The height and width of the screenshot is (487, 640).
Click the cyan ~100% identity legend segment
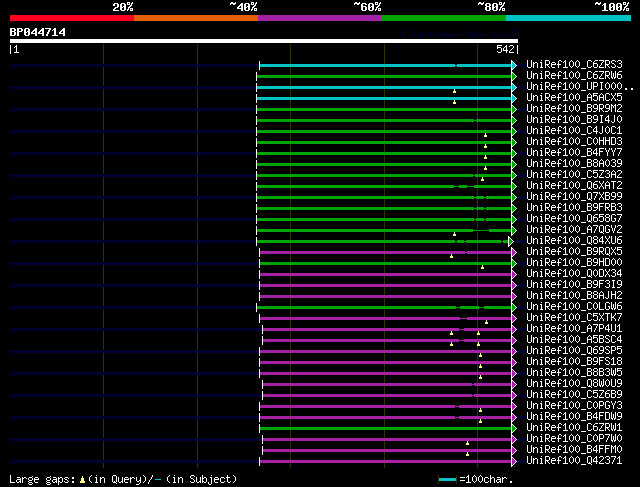click(569, 18)
